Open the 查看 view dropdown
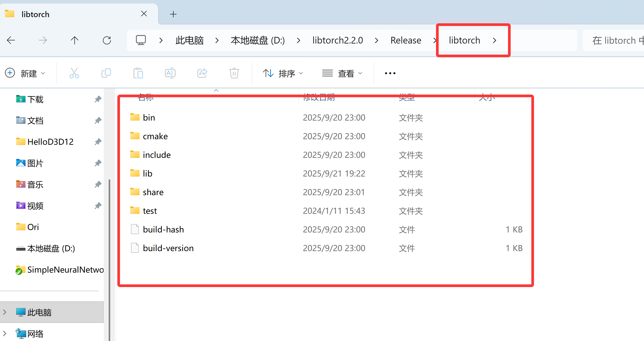The width and height of the screenshot is (644, 341). coord(342,73)
